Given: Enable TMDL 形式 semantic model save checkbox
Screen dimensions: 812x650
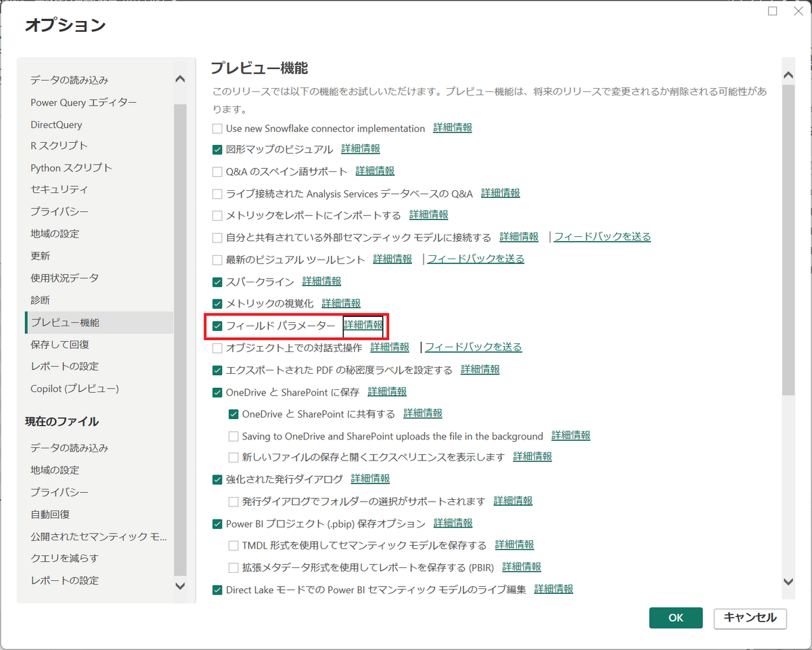Looking at the screenshot, I should pyautogui.click(x=233, y=545).
